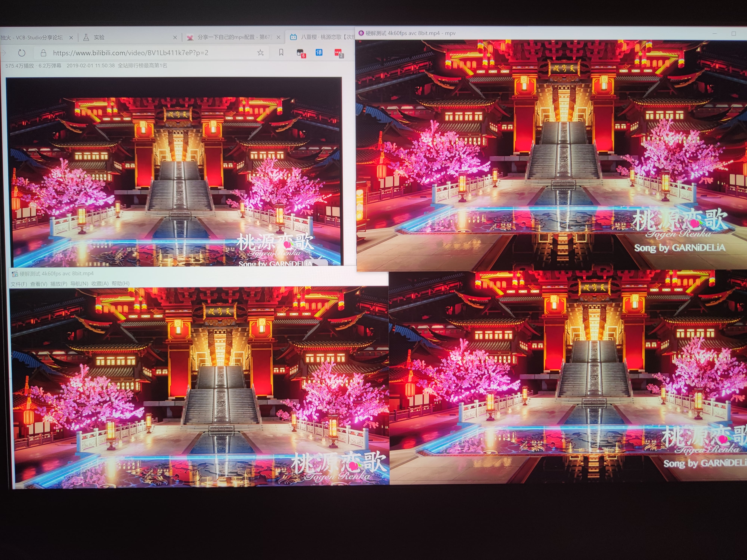Close the 分享一下自己的mpv配置 tab
Viewport: 747px width, 560px height.
(278, 37)
